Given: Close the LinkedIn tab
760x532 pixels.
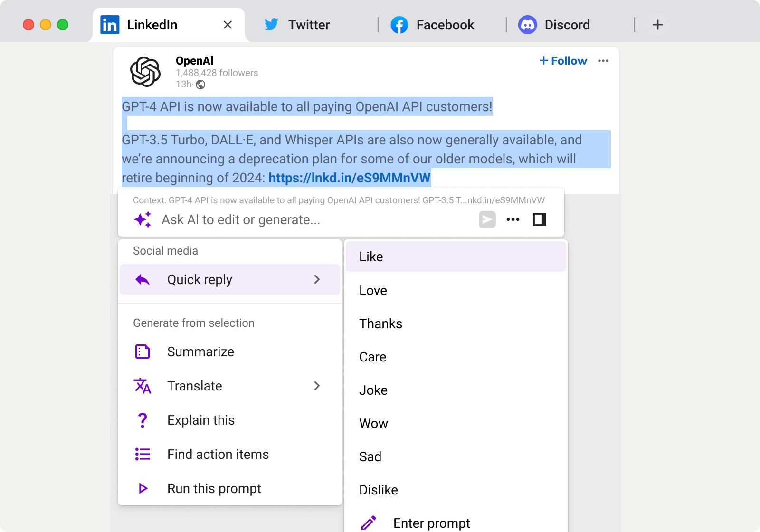Looking at the screenshot, I should 228,25.
